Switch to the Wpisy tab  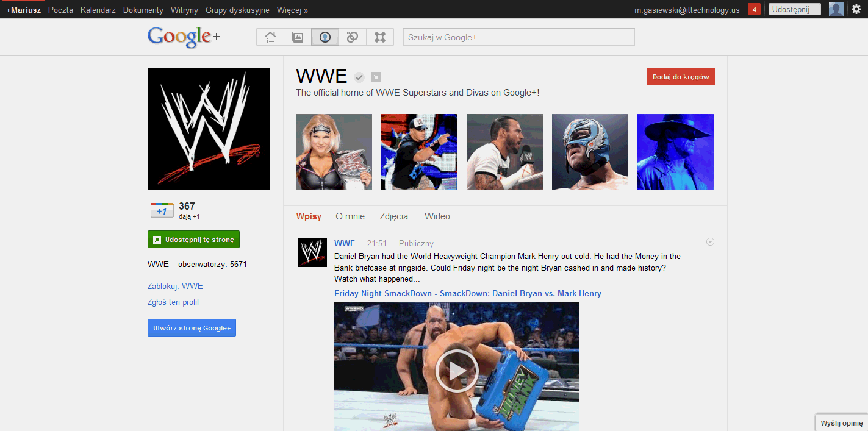(x=309, y=216)
